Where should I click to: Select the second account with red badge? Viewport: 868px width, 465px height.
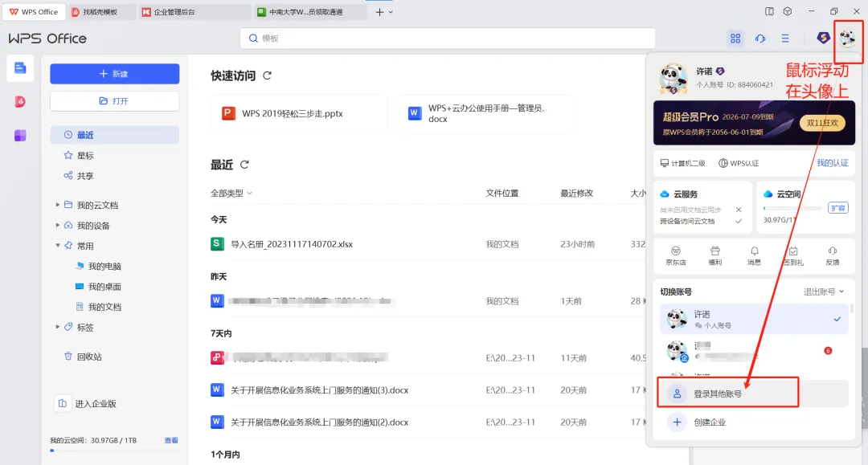pos(753,350)
